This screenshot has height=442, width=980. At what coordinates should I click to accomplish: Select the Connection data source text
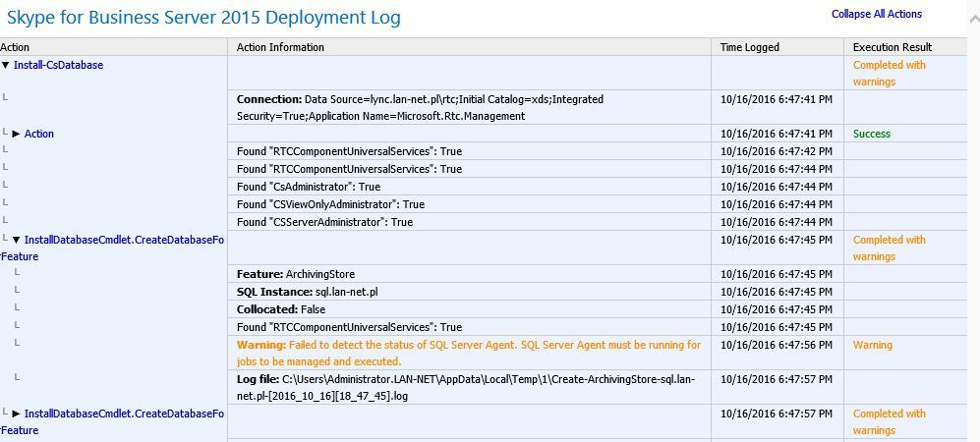(420, 107)
